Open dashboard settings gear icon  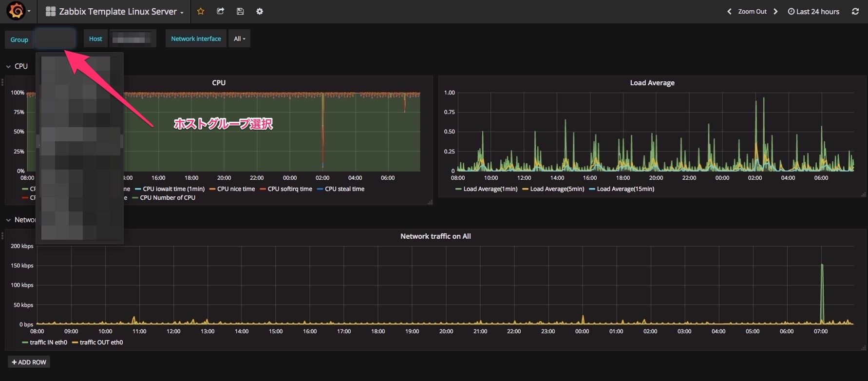click(260, 11)
